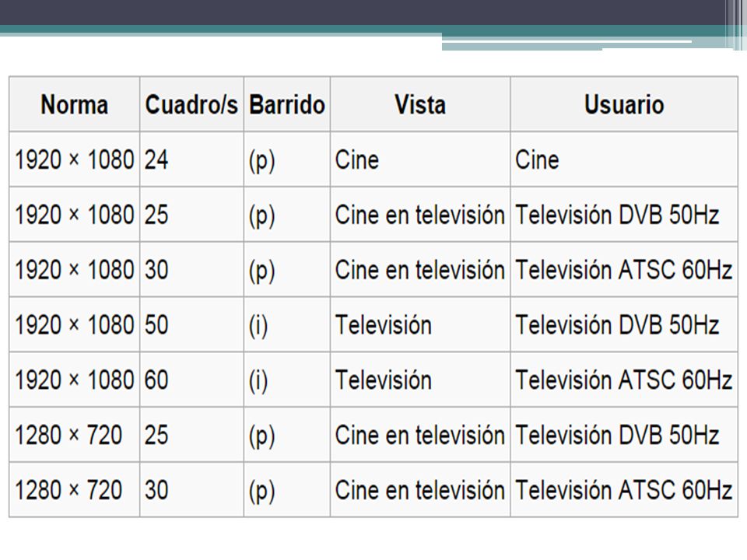Viewport: 747px width, 560px height.
Task: Click the Cine cell in the Usuario column
Action: click(x=624, y=159)
